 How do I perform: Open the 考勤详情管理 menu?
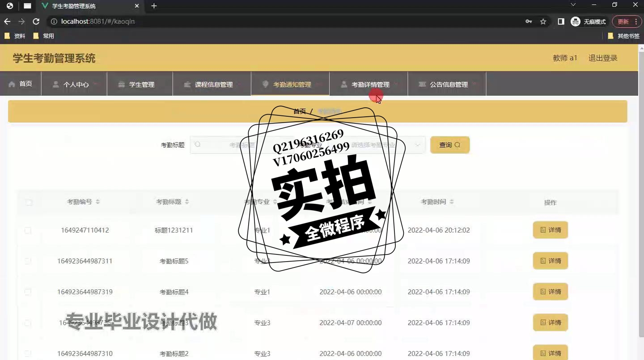(x=369, y=84)
